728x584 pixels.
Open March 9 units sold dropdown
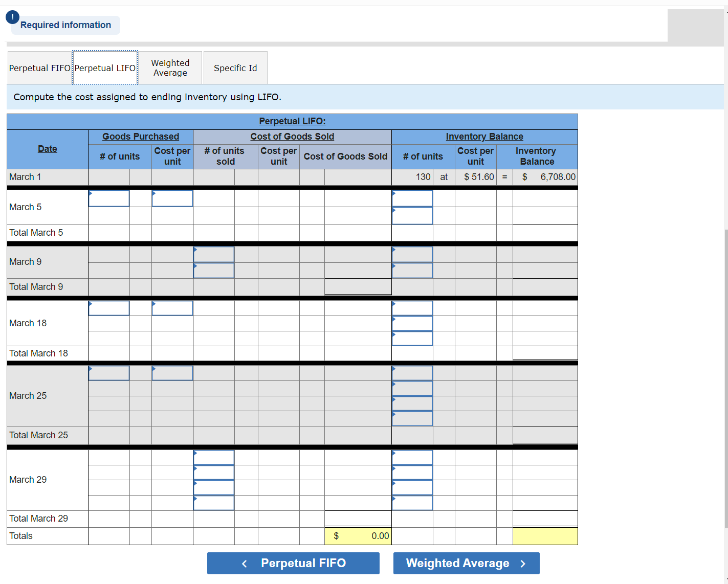coord(213,254)
